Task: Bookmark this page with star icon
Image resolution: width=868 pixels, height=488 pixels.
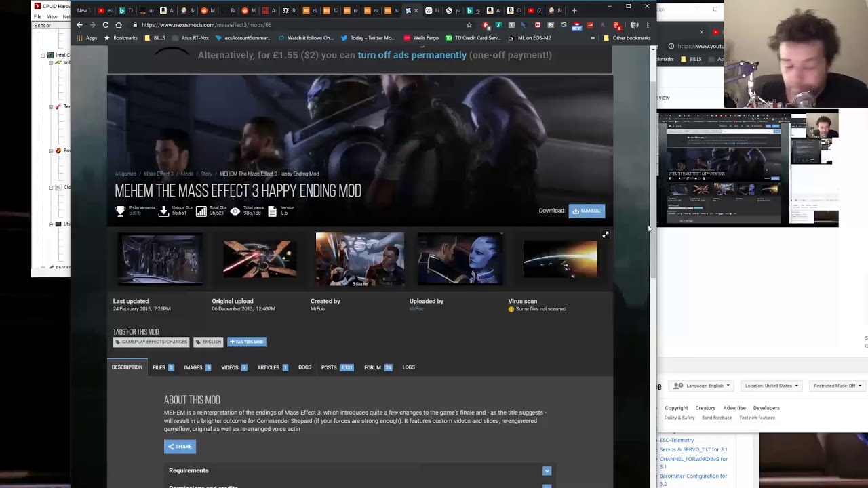Action: pos(469,24)
